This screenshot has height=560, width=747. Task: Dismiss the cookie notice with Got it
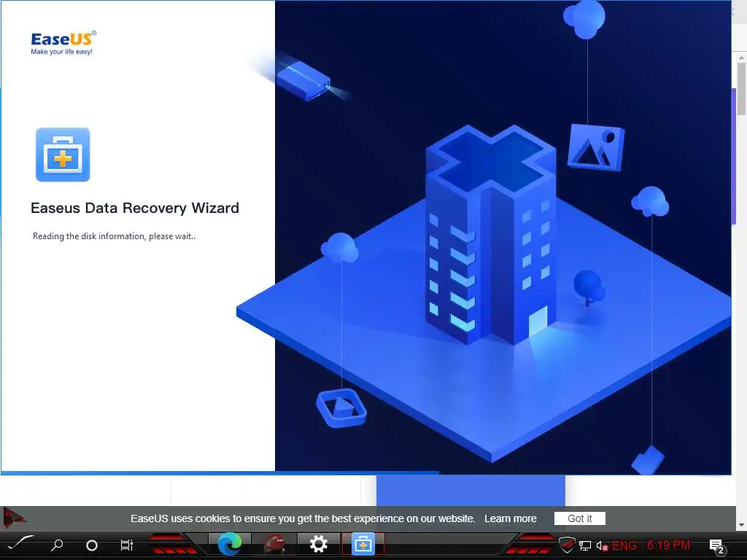[x=580, y=518]
